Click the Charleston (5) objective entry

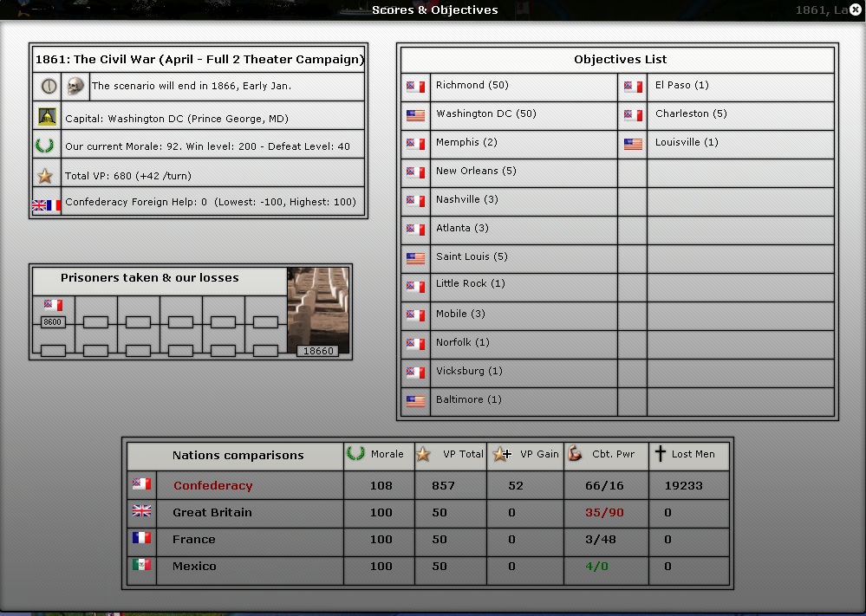[x=691, y=114]
